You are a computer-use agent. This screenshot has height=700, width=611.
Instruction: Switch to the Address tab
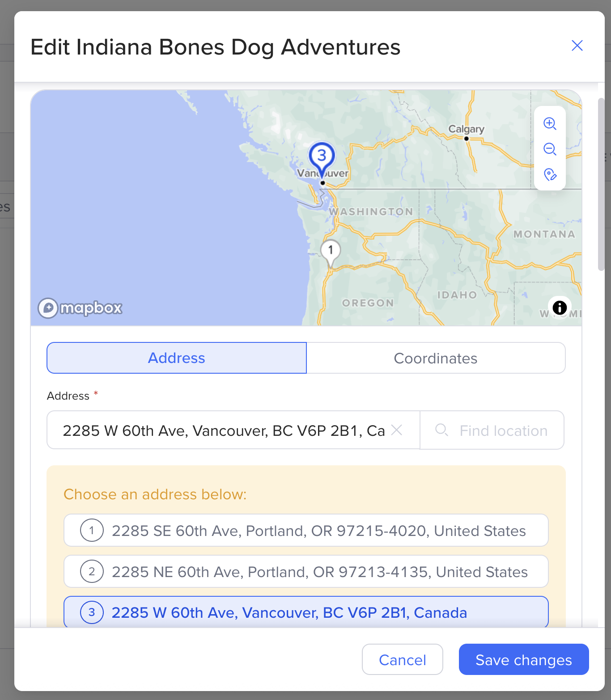pyautogui.click(x=177, y=358)
